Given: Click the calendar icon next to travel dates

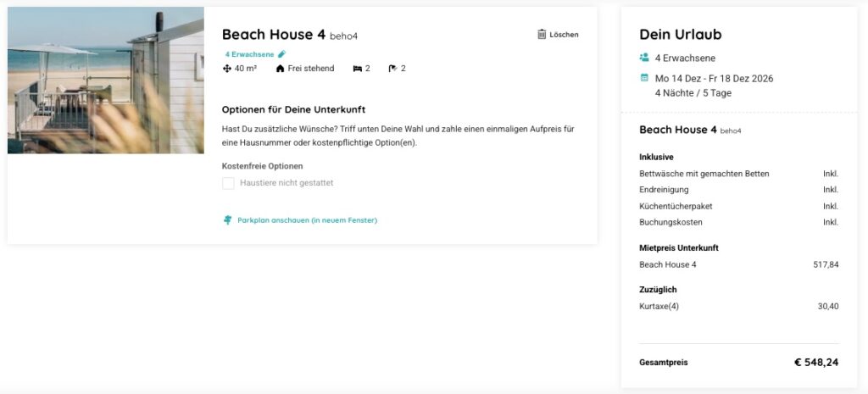Looking at the screenshot, I should point(644,78).
